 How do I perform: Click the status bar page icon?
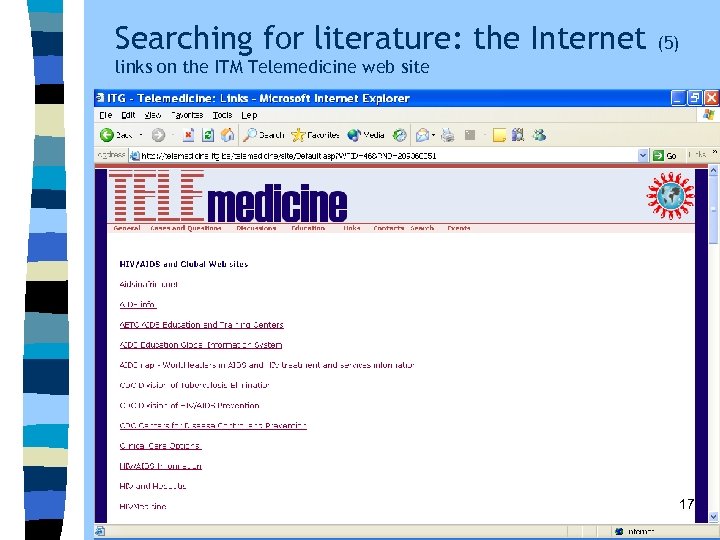point(100,531)
